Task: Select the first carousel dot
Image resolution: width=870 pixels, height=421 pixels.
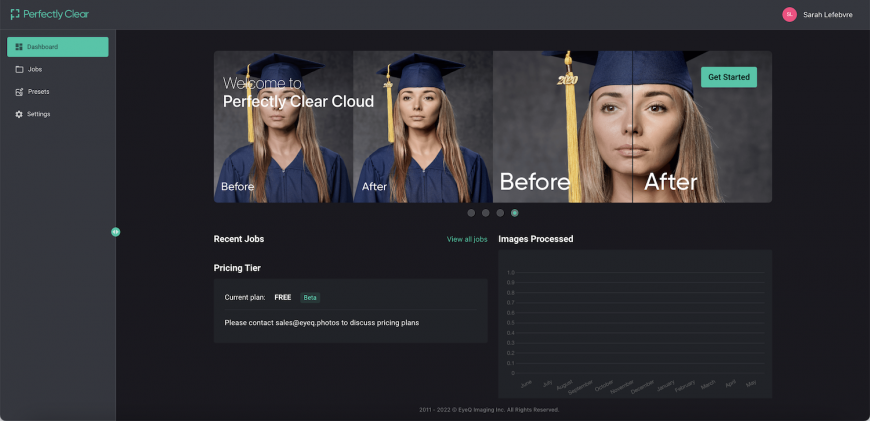Action: 471,213
